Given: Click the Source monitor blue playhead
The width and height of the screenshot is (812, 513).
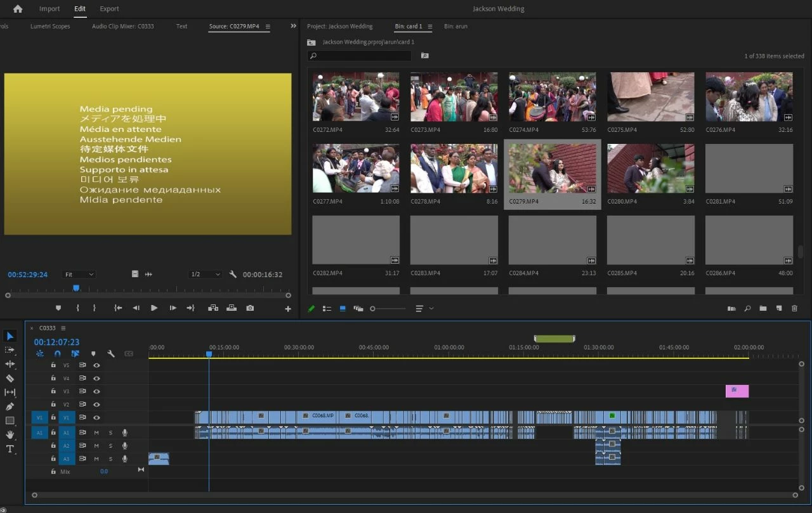Looking at the screenshot, I should coord(76,288).
